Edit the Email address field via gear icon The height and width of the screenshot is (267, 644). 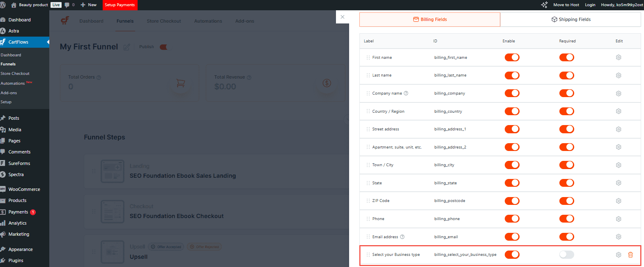tap(619, 237)
